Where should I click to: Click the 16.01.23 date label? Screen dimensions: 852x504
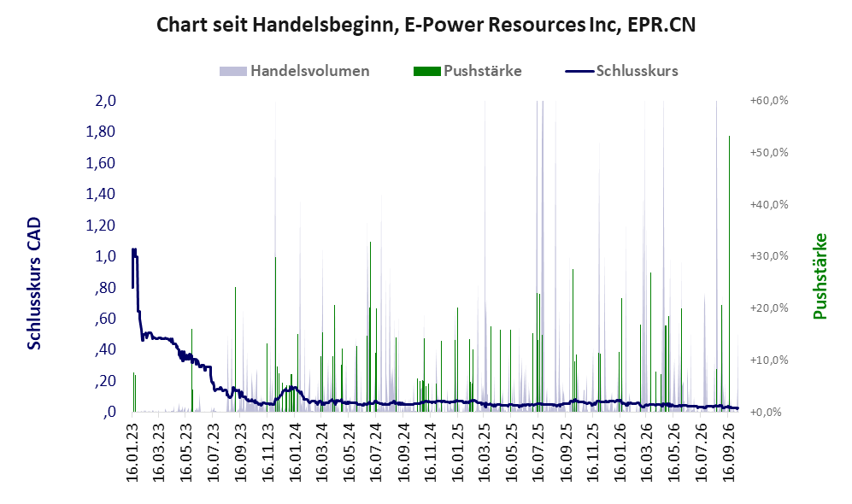point(132,452)
